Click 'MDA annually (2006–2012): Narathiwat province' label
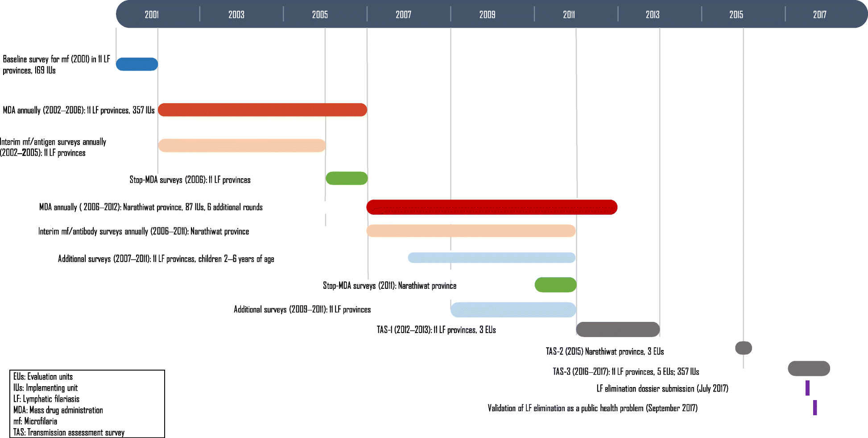 [151, 207]
